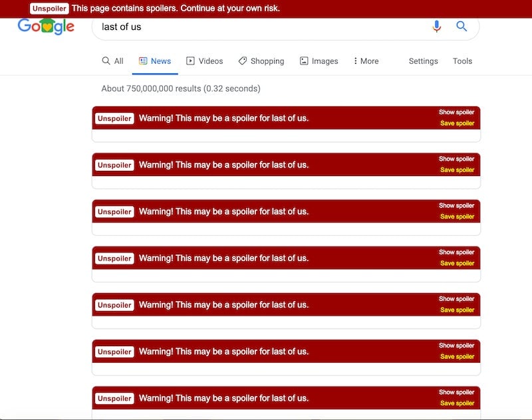
Task: Switch to the All results tab
Action: click(x=116, y=60)
